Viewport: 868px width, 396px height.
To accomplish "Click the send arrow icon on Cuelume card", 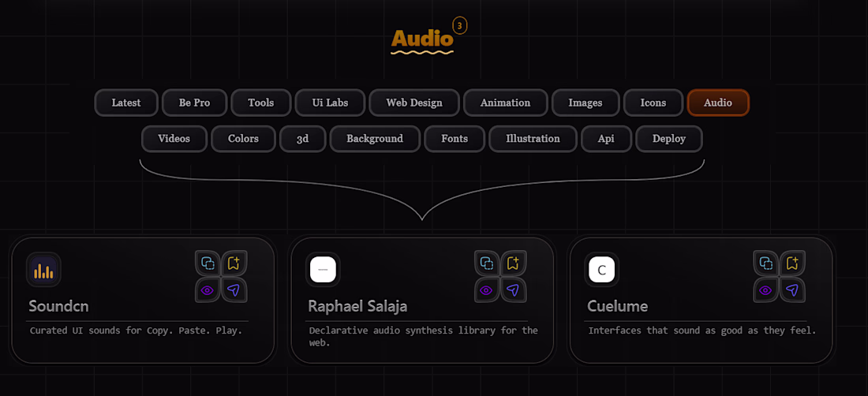I will point(791,290).
